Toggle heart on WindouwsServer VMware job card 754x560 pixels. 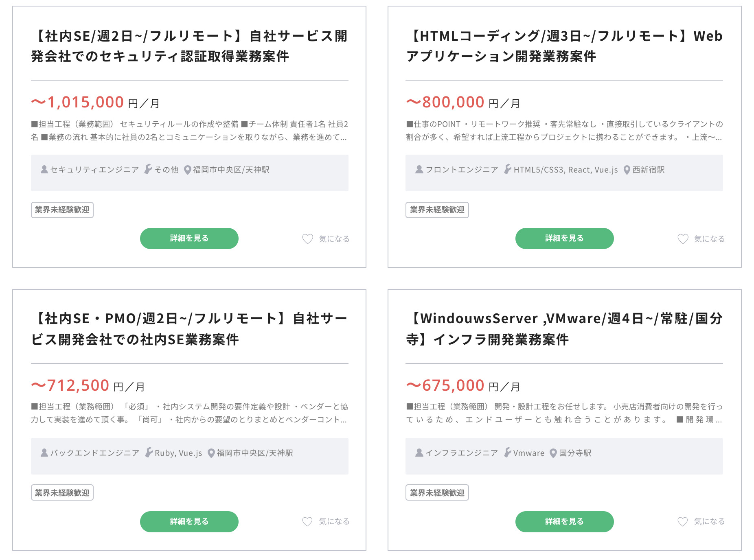pos(683,522)
